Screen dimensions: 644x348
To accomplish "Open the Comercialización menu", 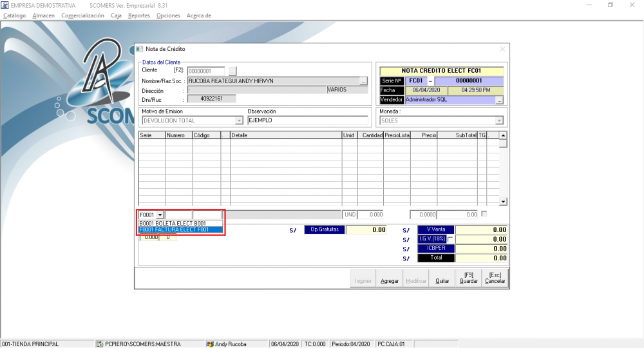I will tap(82, 15).
